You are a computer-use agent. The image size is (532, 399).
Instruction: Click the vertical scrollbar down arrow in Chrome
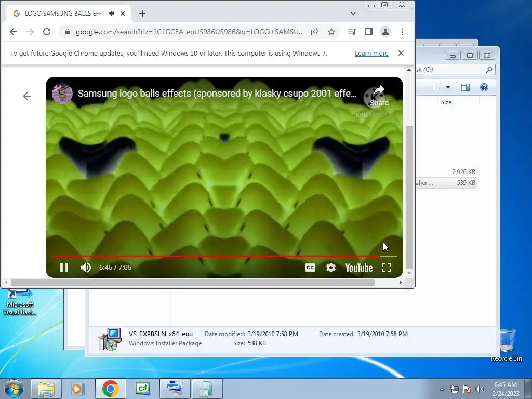pos(409,273)
